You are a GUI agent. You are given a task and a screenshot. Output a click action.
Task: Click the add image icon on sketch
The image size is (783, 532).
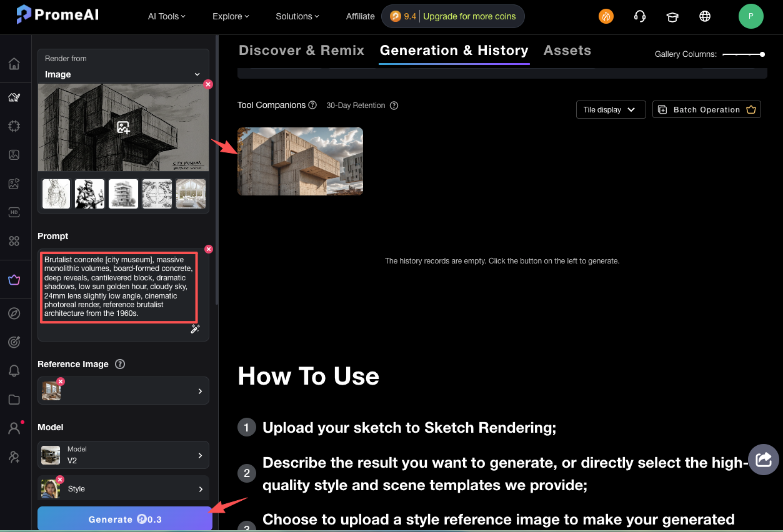(x=123, y=127)
